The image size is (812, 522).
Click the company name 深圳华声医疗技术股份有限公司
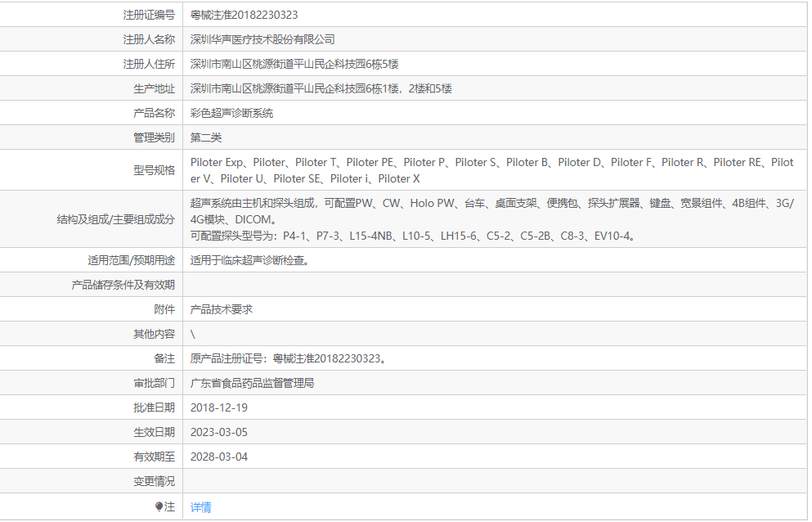tap(262, 39)
